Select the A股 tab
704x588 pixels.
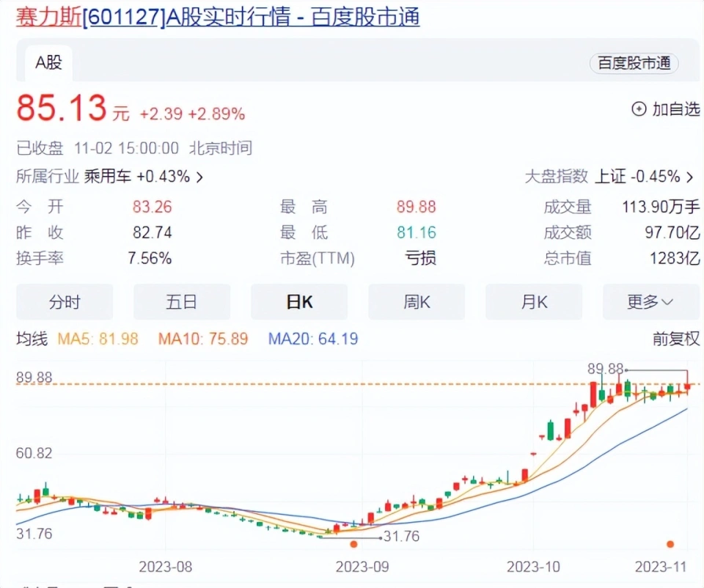(x=48, y=62)
